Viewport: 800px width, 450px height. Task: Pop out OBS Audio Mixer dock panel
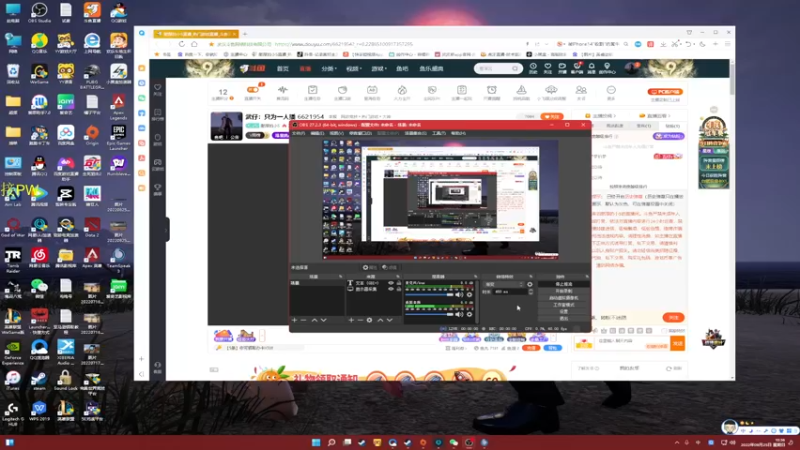coord(476,277)
